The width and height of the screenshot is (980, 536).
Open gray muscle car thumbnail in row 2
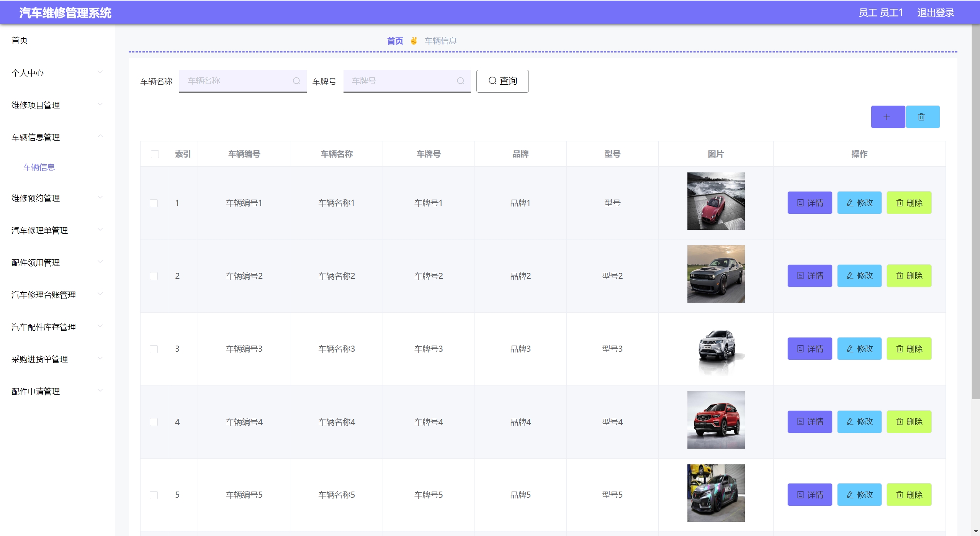[716, 274]
